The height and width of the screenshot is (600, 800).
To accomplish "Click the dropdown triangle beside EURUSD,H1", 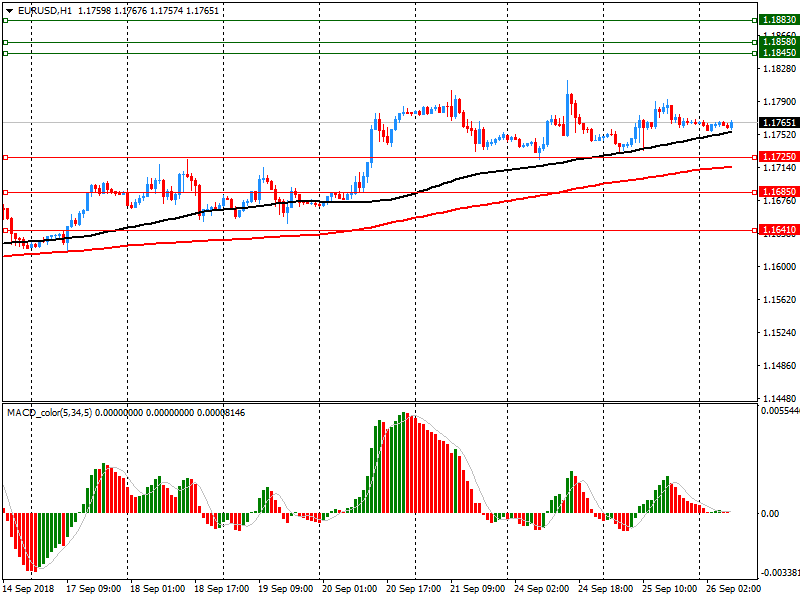I will click(9, 10).
